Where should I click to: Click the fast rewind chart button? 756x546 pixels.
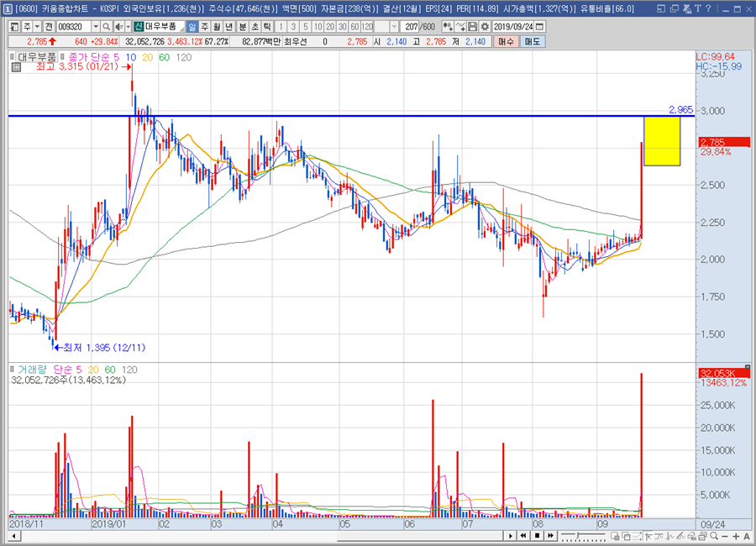(523, 536)
